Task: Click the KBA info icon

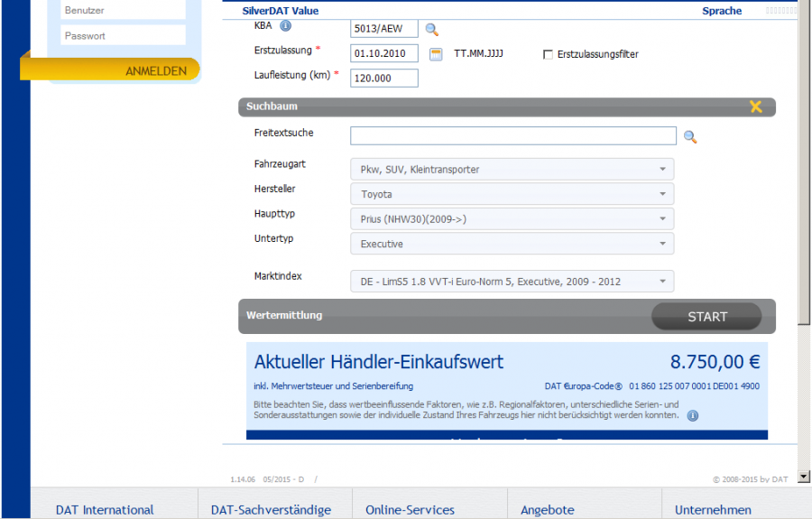Action: [x=285, y=26]
